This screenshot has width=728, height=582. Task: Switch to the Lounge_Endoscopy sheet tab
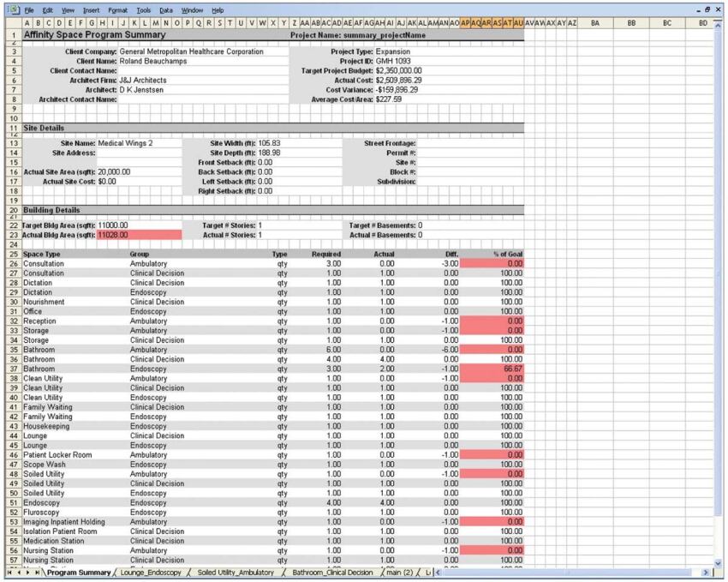click(151, 573)
